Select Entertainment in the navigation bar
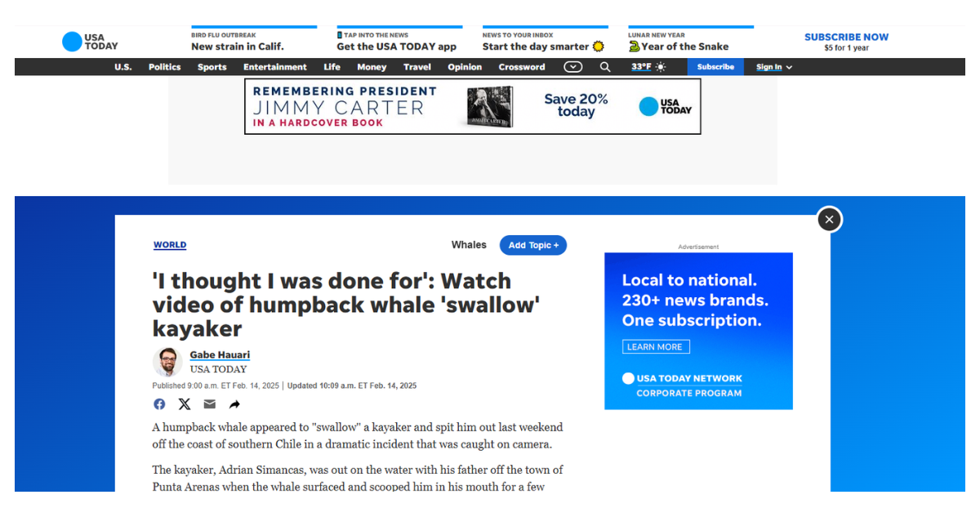The height and width of the screenshot is (517, 980). click(x=275, y=67)
